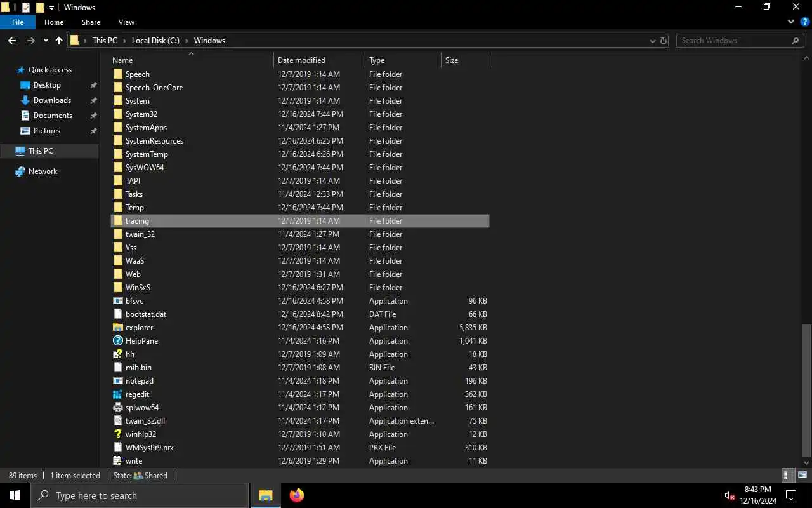Go forward with the Forward arrow
The image size is (812, 508).
(x=30, y=41)
